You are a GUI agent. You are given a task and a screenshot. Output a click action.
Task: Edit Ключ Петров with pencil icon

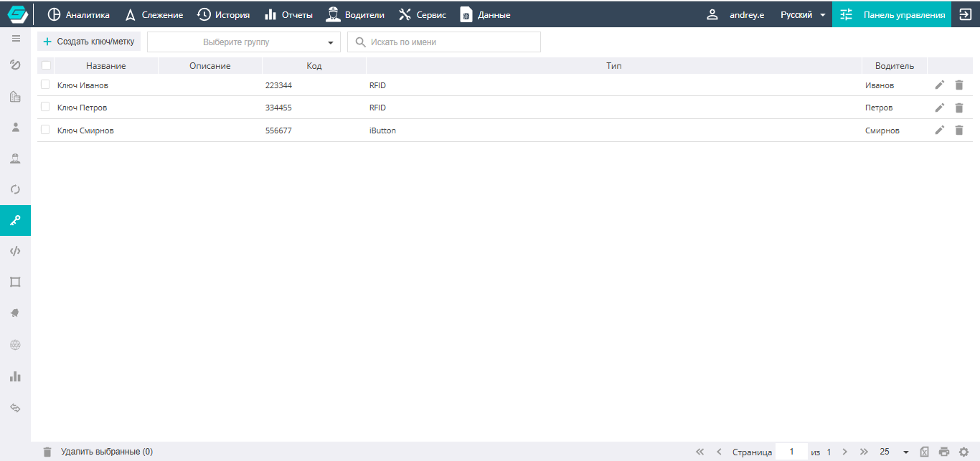[x=940, y=108]
